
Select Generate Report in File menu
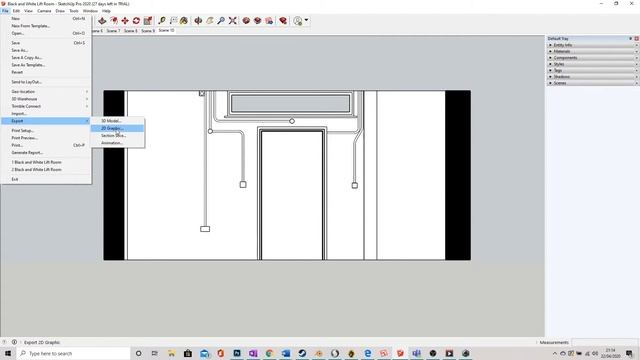(46, 153)
